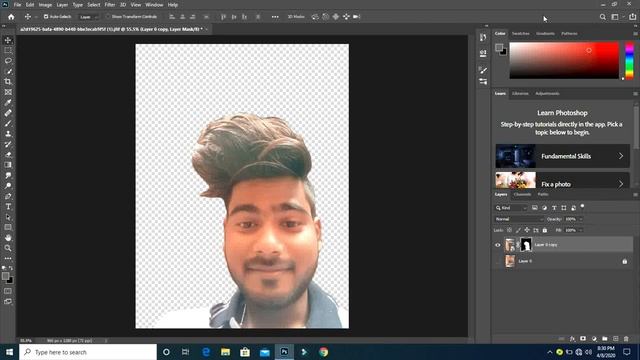
Task: Open more options ellipsis in options bar
Action: (275, 17)
